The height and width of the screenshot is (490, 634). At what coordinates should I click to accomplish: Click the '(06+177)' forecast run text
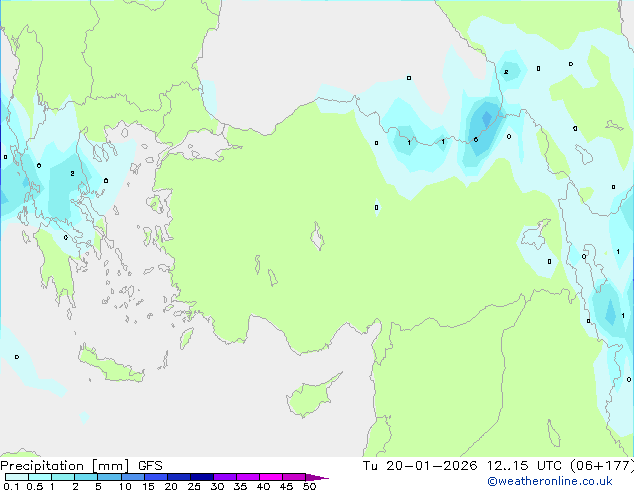click(602, 466)
